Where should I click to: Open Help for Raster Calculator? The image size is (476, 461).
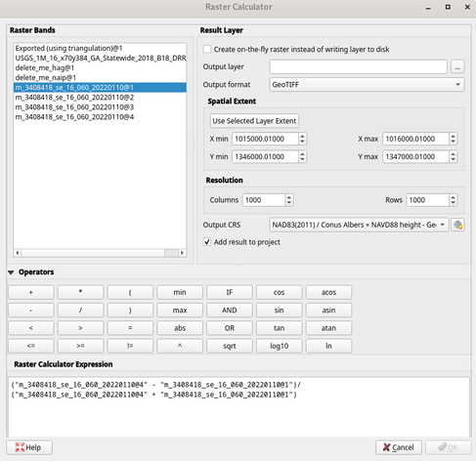point(29,447)
